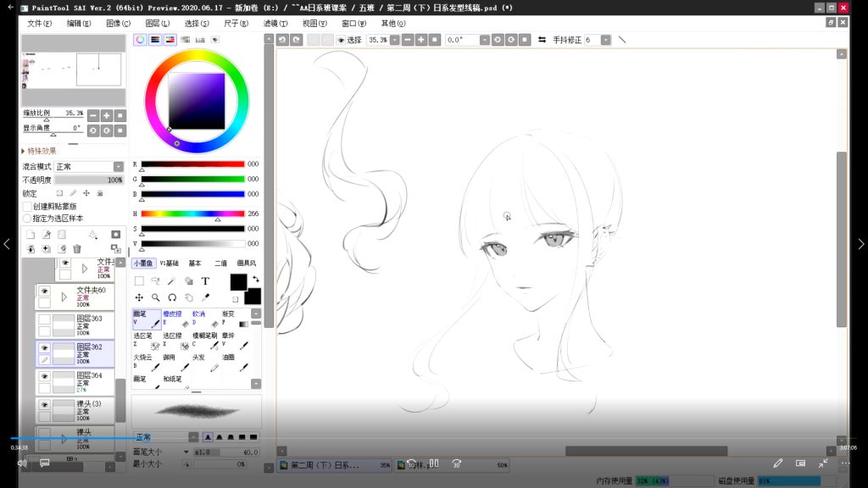Choose the eyedropper color picker tool
The height and width of the screenshot is (488, 868).
(x=204, y=297)
